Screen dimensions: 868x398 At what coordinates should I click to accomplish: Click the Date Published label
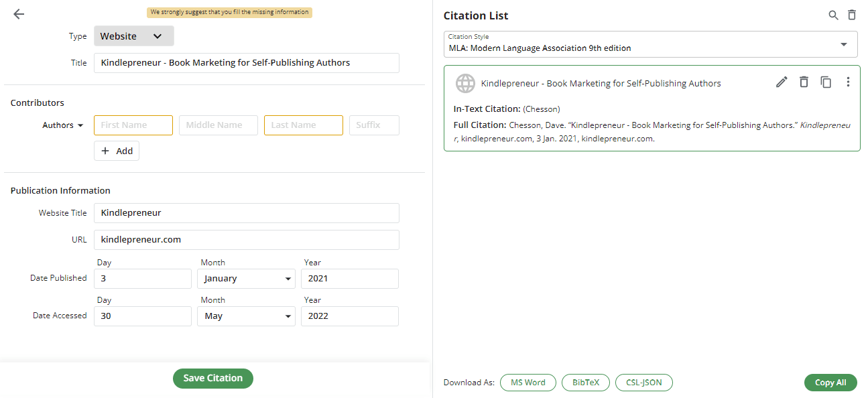(58, 278)
